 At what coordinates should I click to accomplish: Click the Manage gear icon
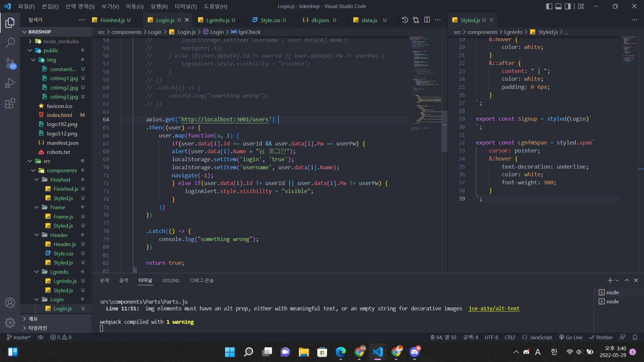coord(10,322)
